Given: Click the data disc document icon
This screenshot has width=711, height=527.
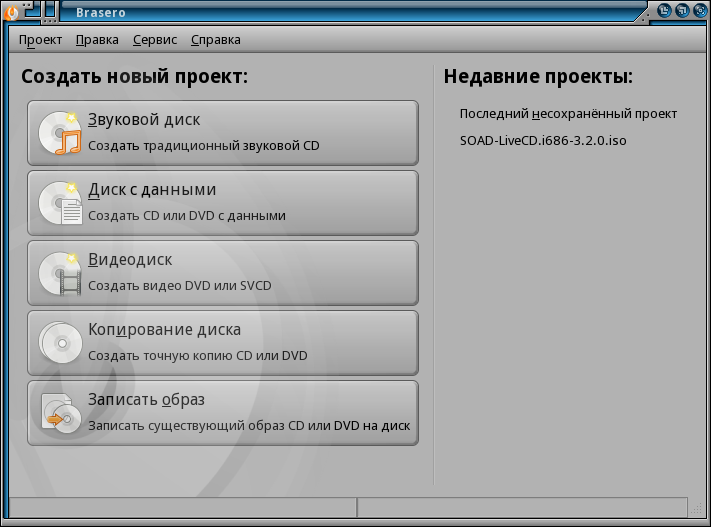Looking at the screenshot, I should (x=60, y=203).
